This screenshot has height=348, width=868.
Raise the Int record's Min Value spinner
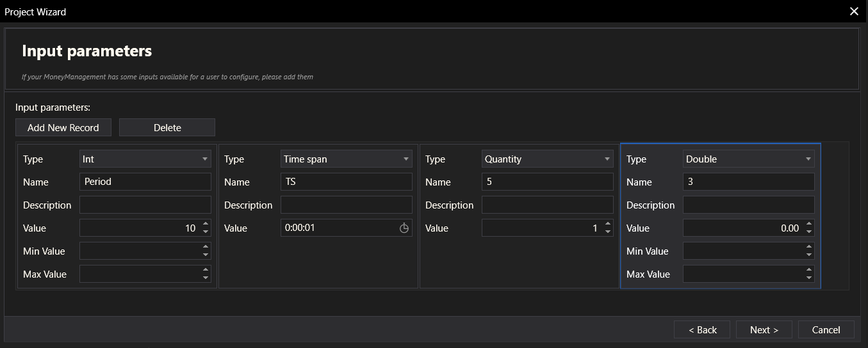[205, 248]
